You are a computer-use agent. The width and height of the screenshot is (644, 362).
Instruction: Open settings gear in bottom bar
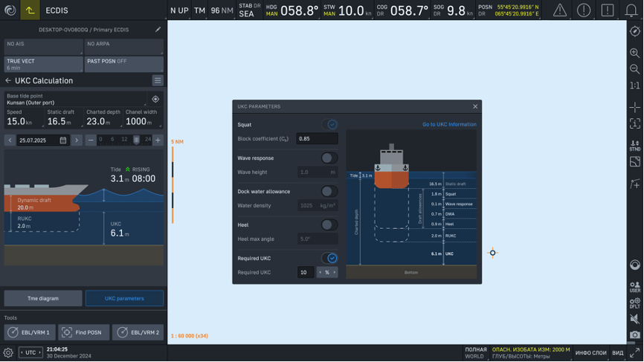7,352
